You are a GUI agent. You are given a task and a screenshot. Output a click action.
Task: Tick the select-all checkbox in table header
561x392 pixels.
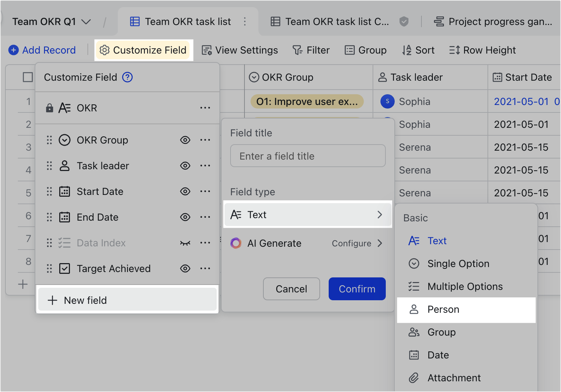point(28,77)
